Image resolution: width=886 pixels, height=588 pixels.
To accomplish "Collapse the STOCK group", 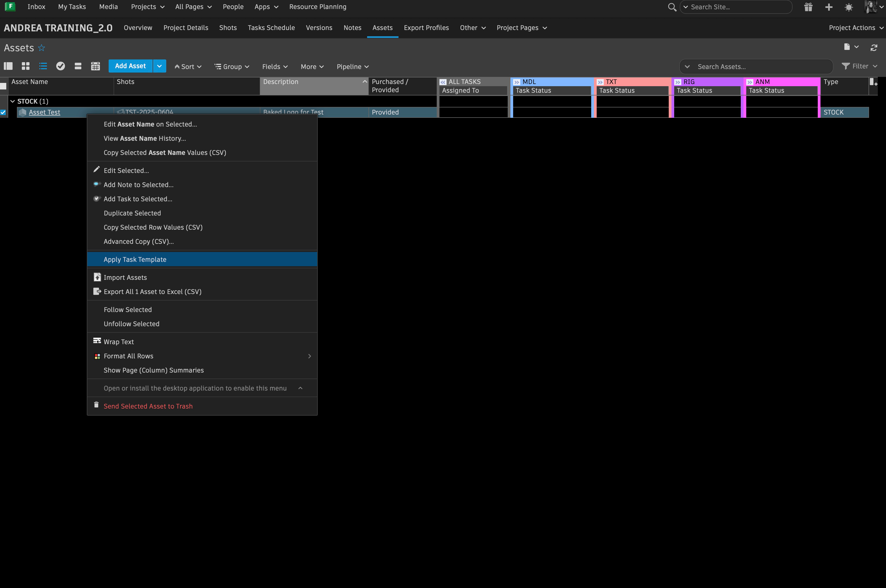I will [x=12, y=101].
